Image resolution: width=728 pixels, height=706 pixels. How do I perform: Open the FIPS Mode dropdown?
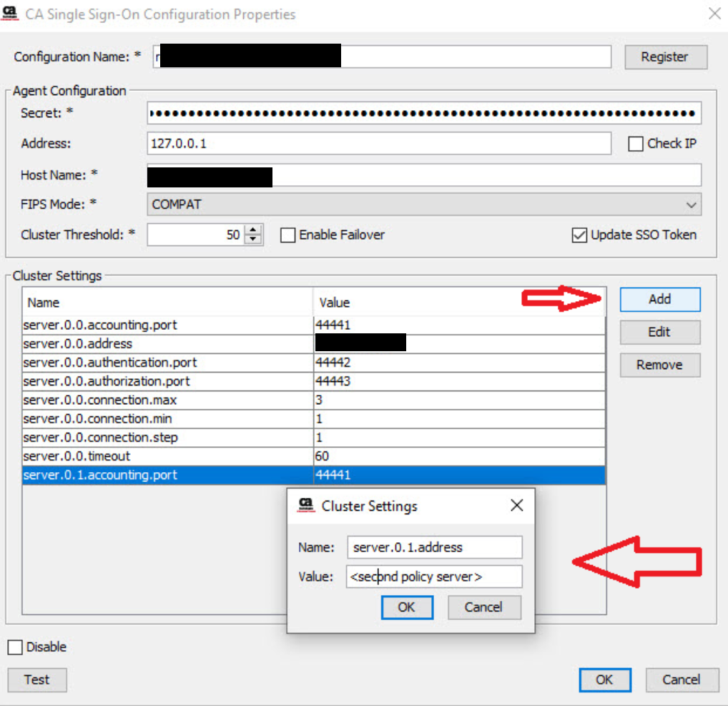[x=424, y=205]
